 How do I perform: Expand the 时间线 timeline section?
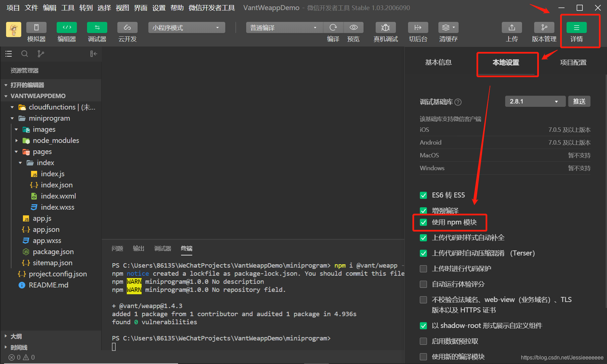[6, 347]
